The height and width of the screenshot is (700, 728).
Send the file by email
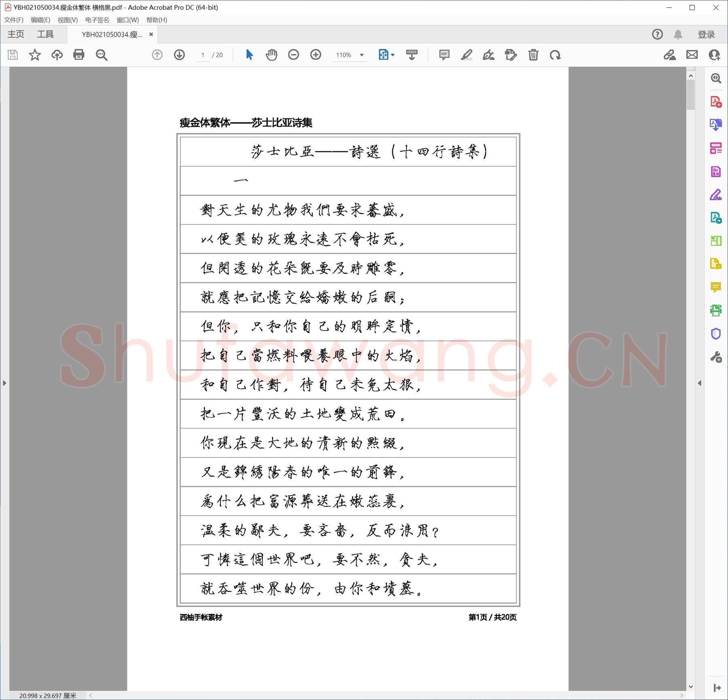692,55
